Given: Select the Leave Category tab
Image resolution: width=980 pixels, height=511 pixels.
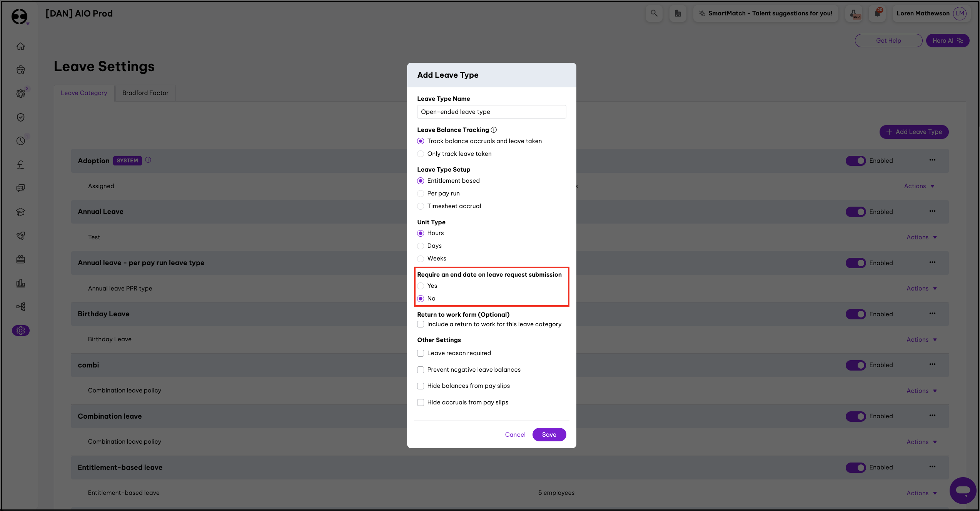Looking at the screenshot, I should coord(84,93).
